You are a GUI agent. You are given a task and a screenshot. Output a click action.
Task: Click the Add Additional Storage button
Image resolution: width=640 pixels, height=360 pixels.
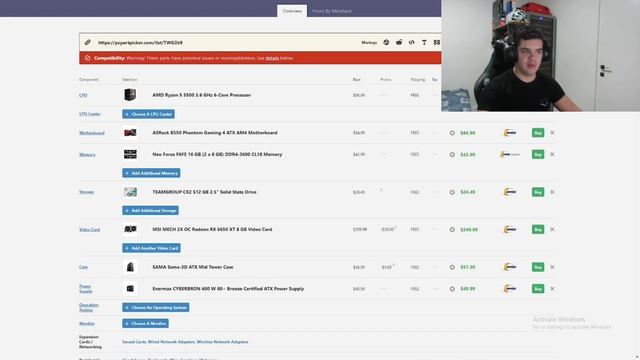point(150,211)
